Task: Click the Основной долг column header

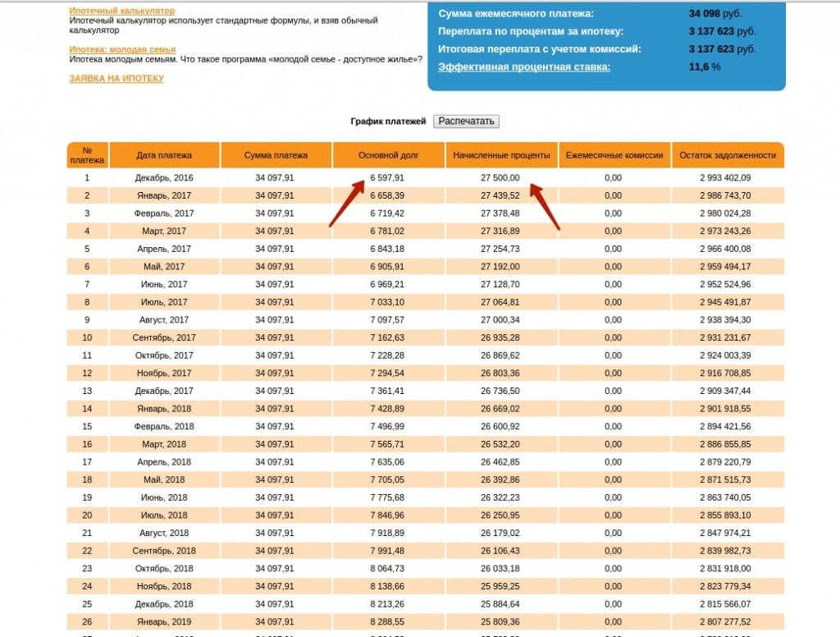Action: click(x=388, y=155)
